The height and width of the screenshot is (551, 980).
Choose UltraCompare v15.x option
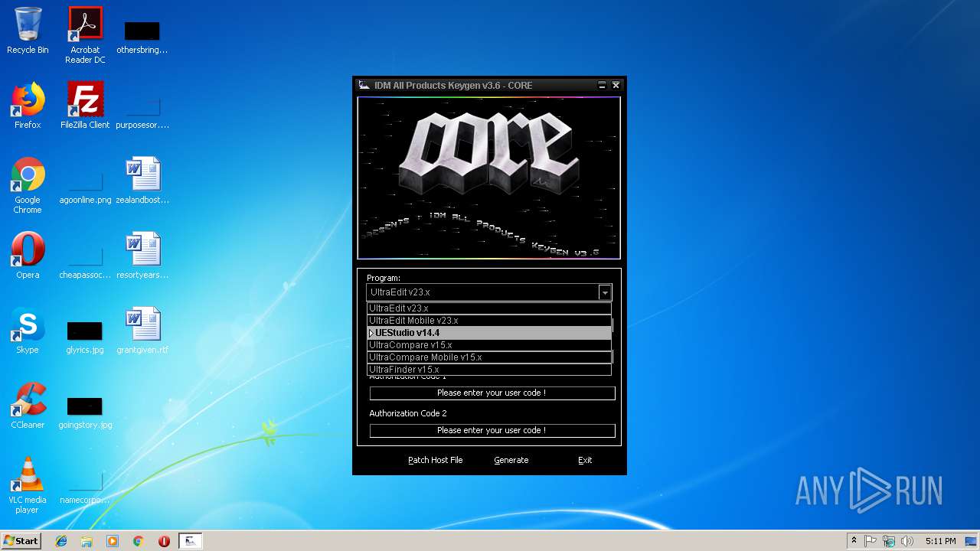click(x=489, y=345)
